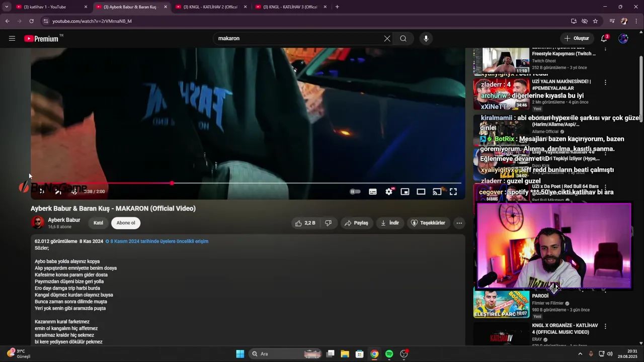Image resolution: width=644 pixels, height=362 pixels.
Task: Open a new Chrome tab
Action: click(x=337, y=7)
